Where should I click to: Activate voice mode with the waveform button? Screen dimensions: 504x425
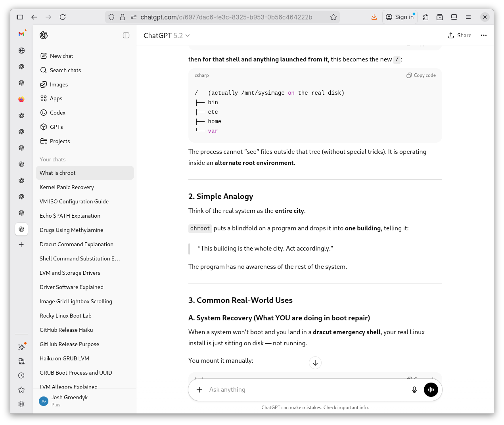pyautogui.click(x=431, y=389)
